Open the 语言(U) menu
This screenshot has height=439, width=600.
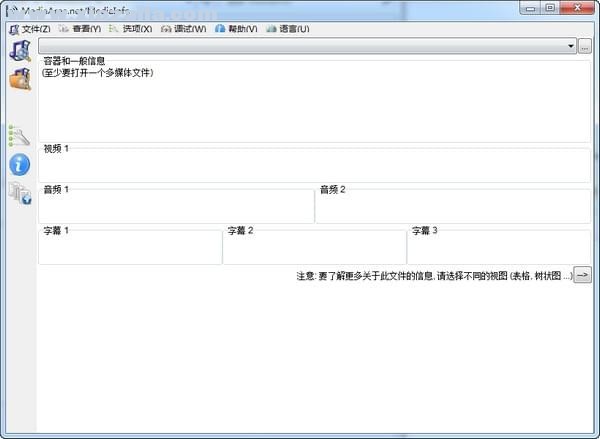point(288,29)
